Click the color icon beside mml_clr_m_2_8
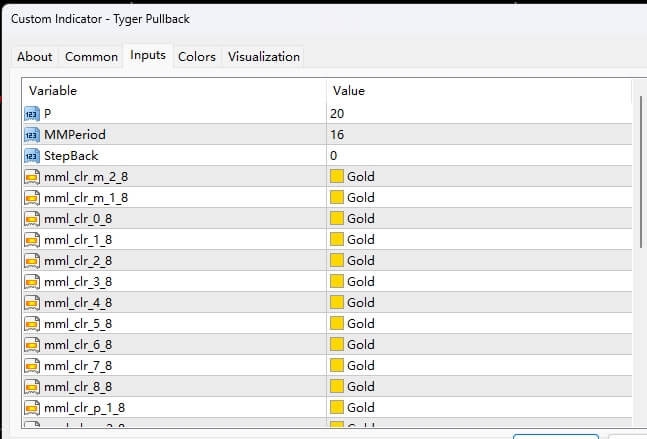The image size is (647, 439). (31, 177)
